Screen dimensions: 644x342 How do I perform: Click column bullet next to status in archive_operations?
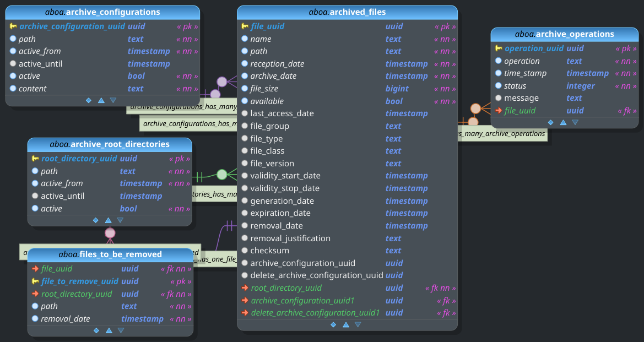pos(499,86)
